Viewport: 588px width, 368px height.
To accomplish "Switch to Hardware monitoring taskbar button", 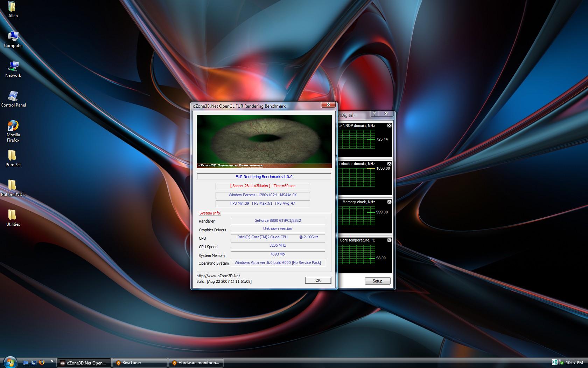I will 196,363.
